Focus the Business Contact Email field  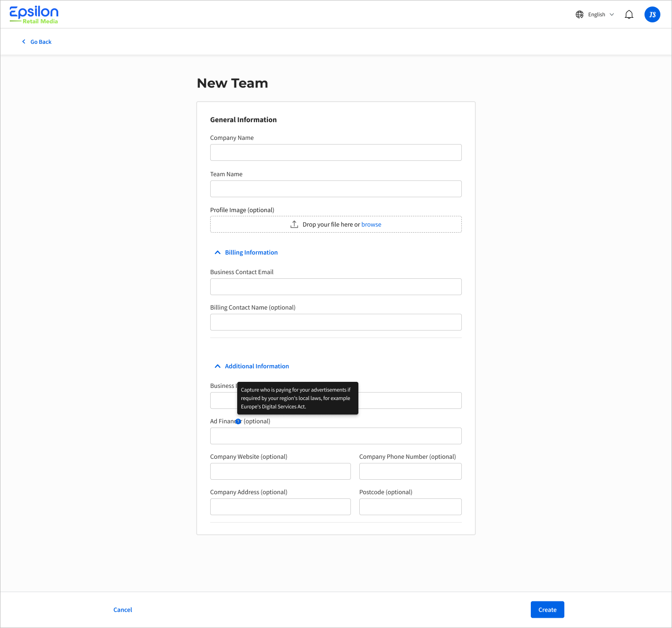pos(336,287)
